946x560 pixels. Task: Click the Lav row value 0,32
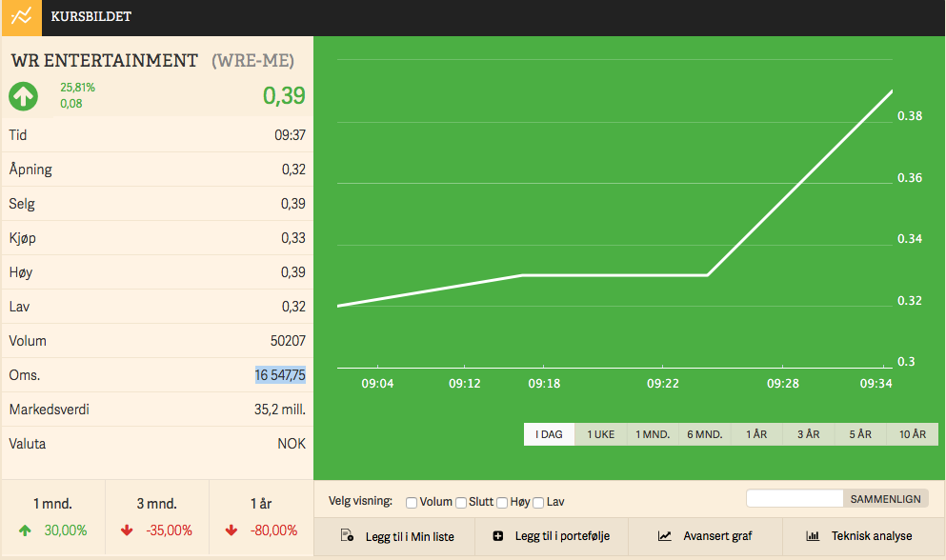coord(293,308)
